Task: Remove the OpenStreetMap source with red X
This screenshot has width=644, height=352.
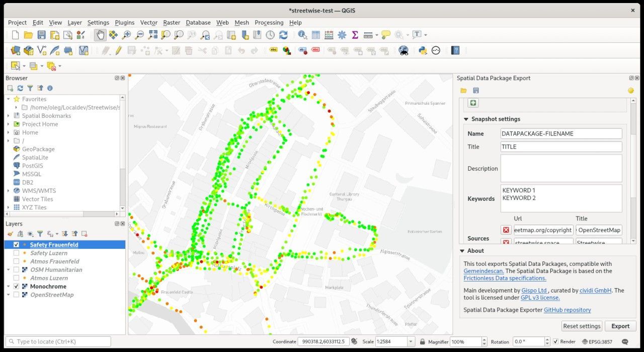Action: point(506,230)
